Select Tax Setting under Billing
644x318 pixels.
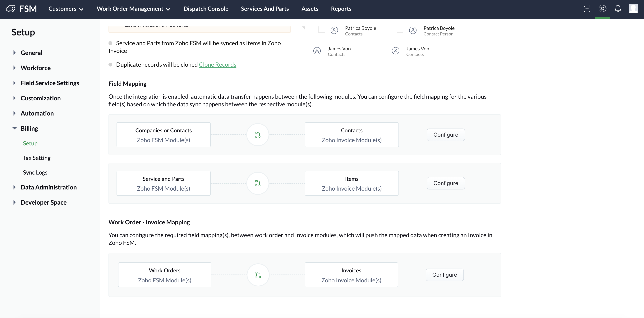click(37, 158)
